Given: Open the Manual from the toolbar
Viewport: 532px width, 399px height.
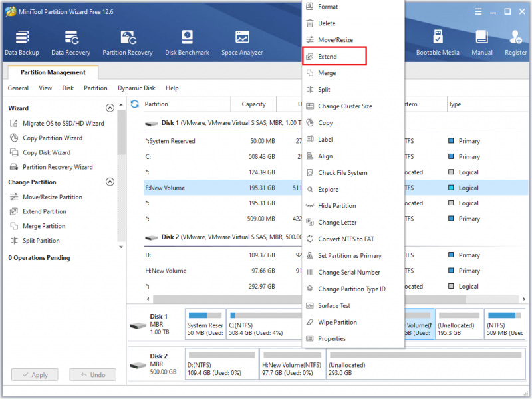Looking at the screenshot, I should click(x=481, y=43).
